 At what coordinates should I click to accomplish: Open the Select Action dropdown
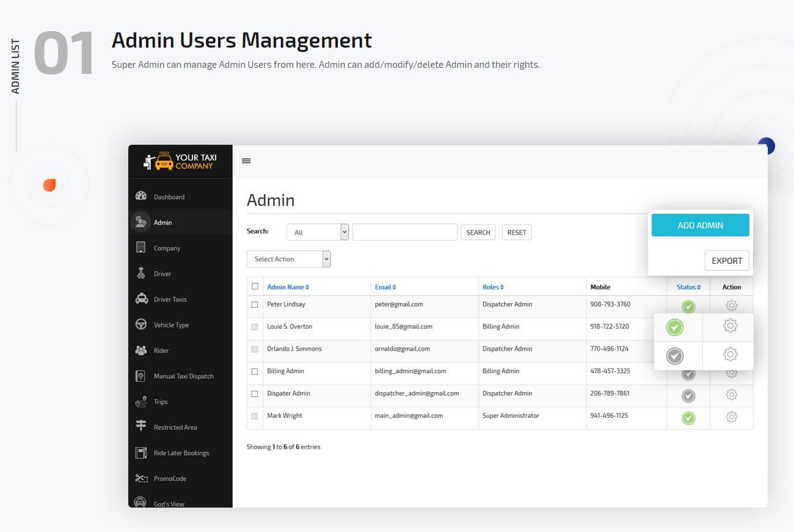coord(288,259)
